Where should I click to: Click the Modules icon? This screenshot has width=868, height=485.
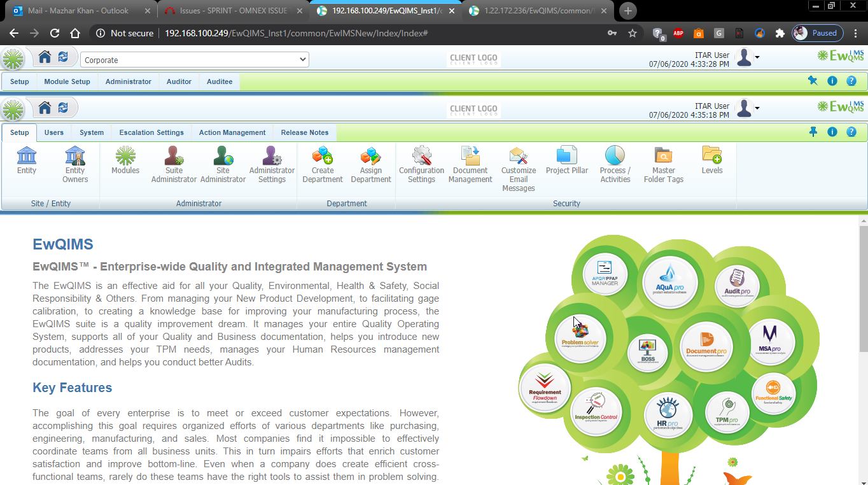point(125,160)
